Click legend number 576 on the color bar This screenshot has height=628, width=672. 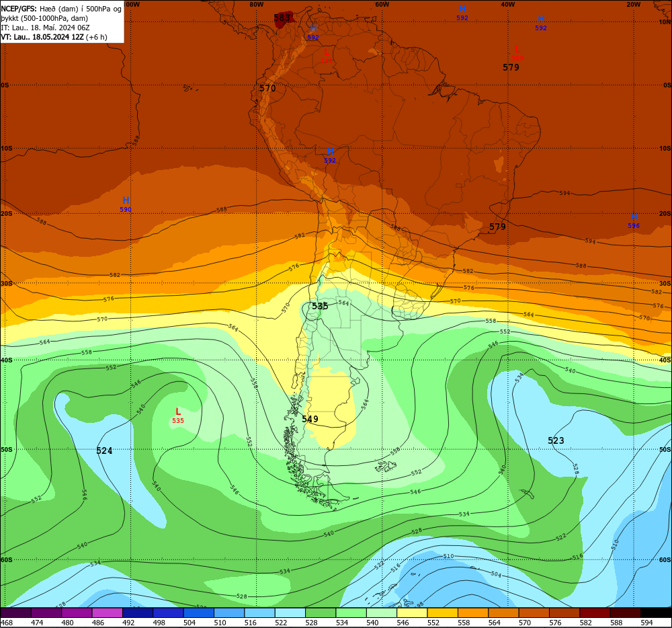coord(555,623)
